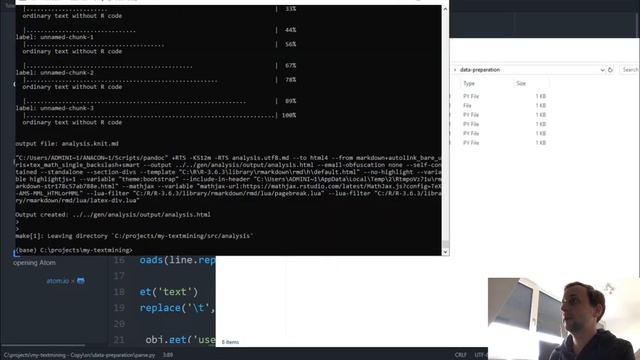
Task: Expand the breadcrumb arrow before data-preparation
Action: pos(455,70)
